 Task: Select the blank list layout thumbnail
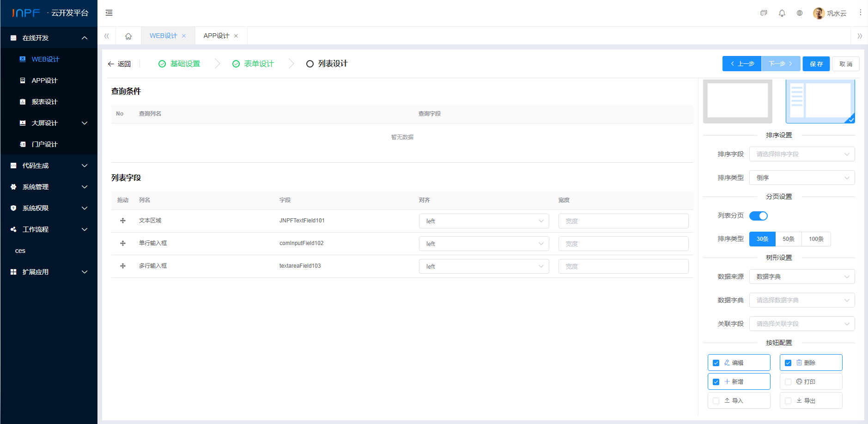pyautogui.click(x=738, y=101)
